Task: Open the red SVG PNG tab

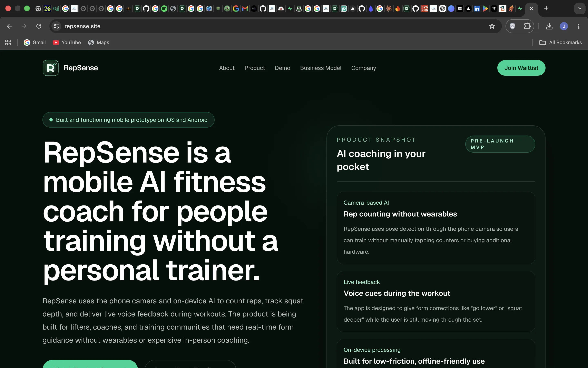Action: pyautogui.click(x=424, y=9)
